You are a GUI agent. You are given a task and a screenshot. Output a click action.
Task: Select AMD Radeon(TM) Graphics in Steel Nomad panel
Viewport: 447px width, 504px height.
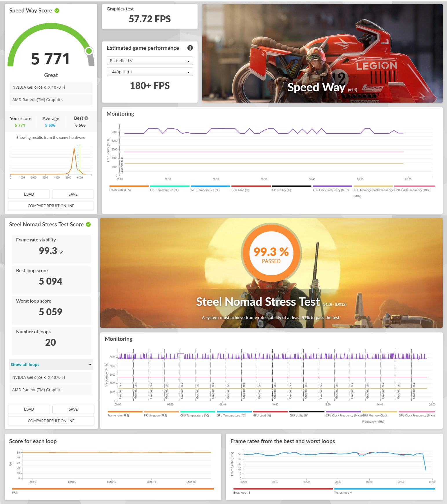pos(51,390)
